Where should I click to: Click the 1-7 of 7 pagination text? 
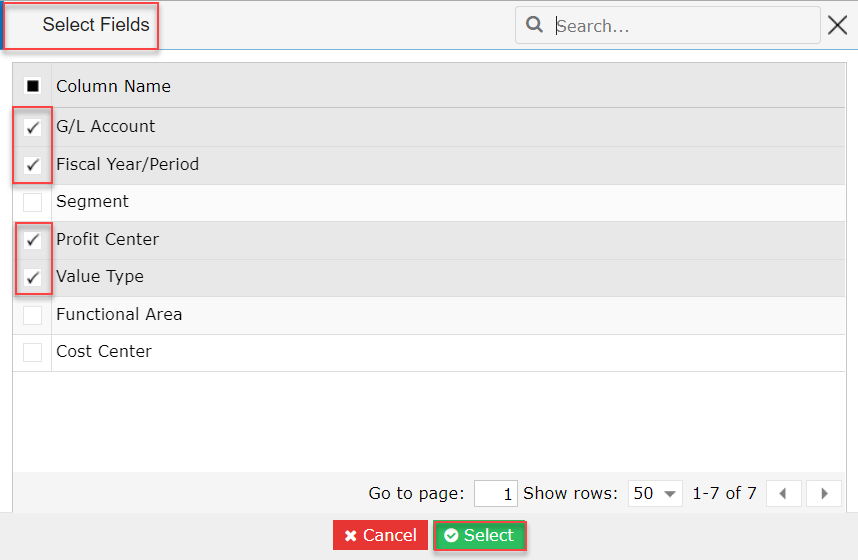[724, 493]
